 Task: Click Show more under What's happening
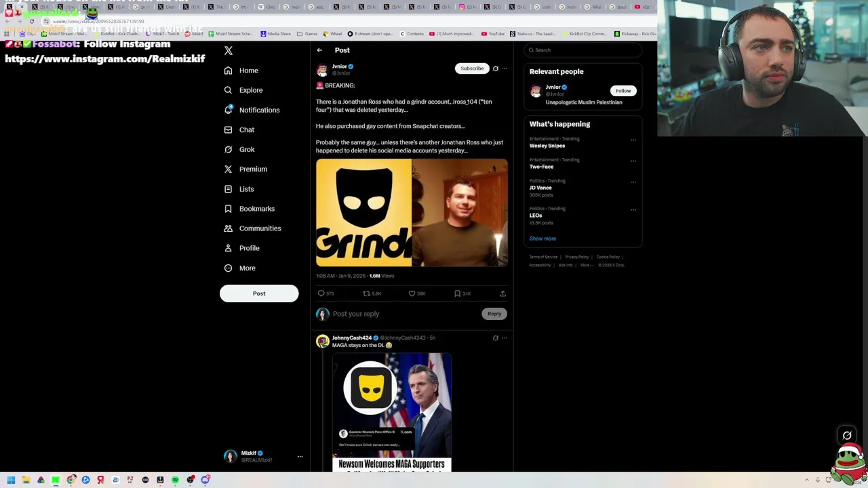542,239
